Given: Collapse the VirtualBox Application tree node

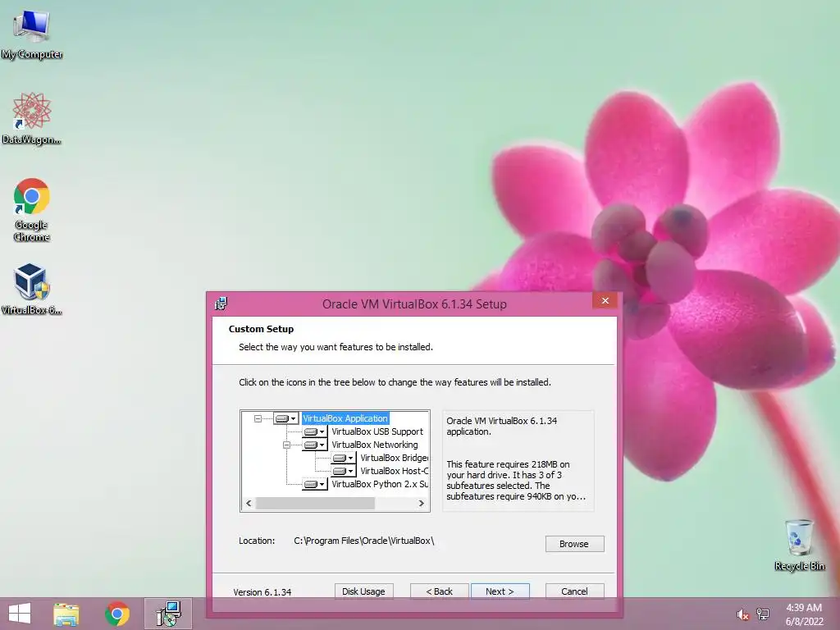Looking at the screenshot, I should pos(258,418).
